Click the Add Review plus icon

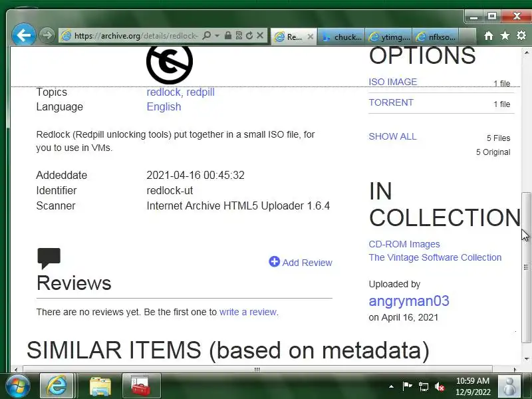(x=274, y=261)
